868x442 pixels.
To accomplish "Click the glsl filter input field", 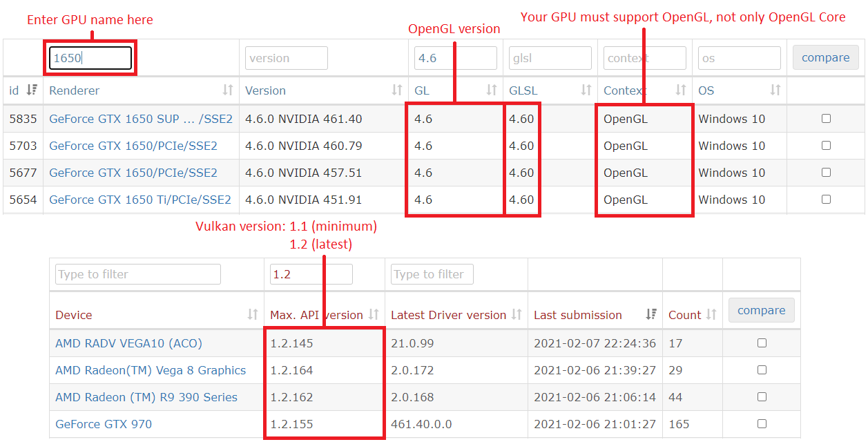I will click(x=550, y=58).
